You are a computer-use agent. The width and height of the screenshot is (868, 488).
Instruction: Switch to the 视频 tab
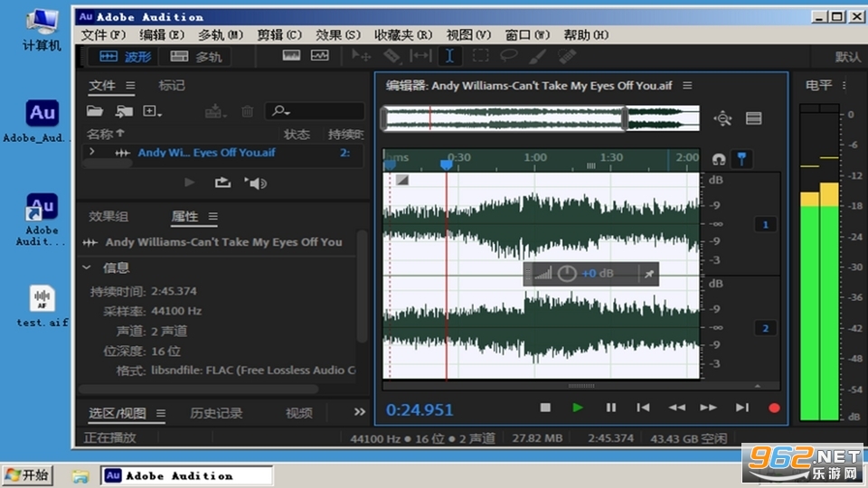pyautogui.click(x=299, y=413)
